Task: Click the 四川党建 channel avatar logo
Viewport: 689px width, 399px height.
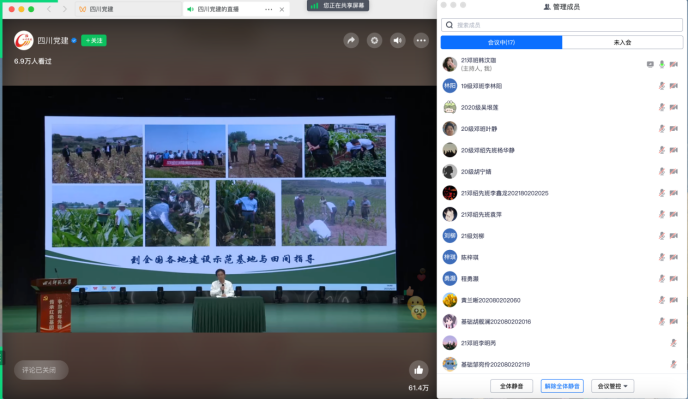Action: [x=23, y=40]
